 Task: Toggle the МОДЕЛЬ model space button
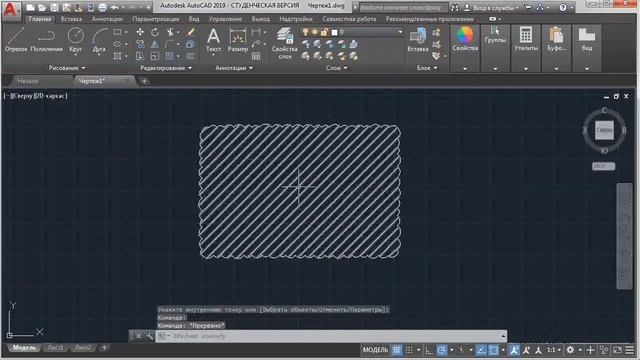375,350
